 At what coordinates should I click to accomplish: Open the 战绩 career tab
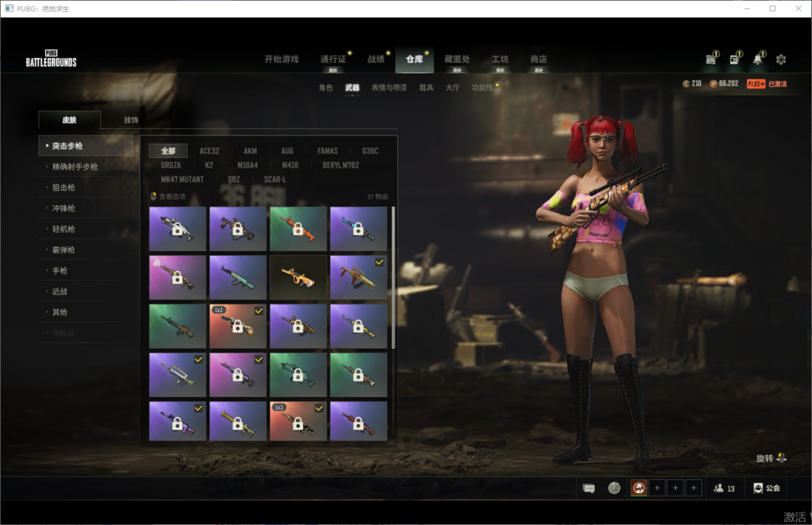click(376, 59)
